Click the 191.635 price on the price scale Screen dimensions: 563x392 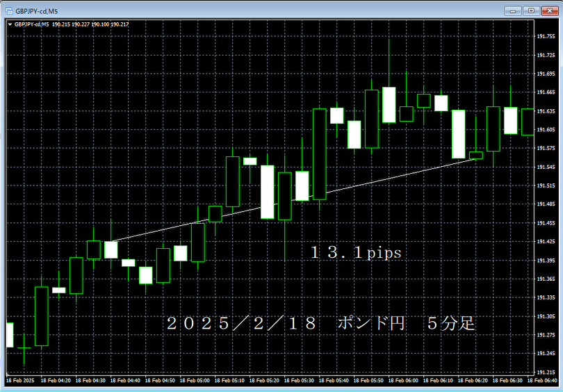(546, 111)
